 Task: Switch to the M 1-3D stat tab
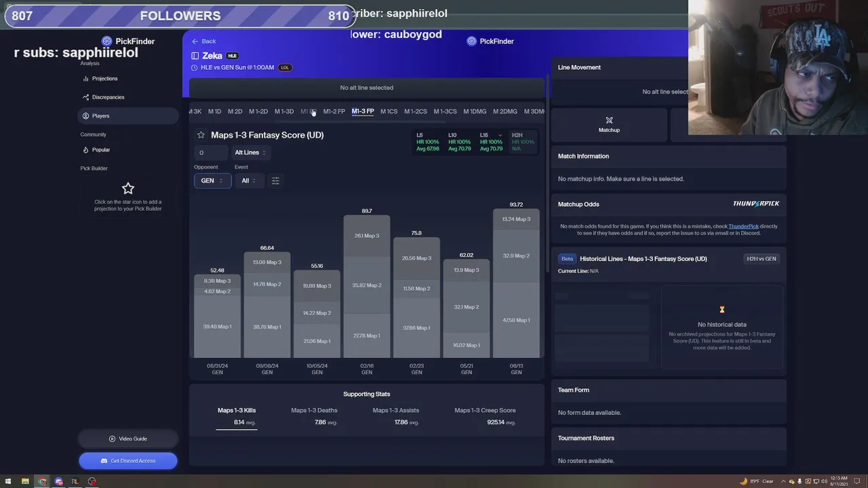click(284, 111)
